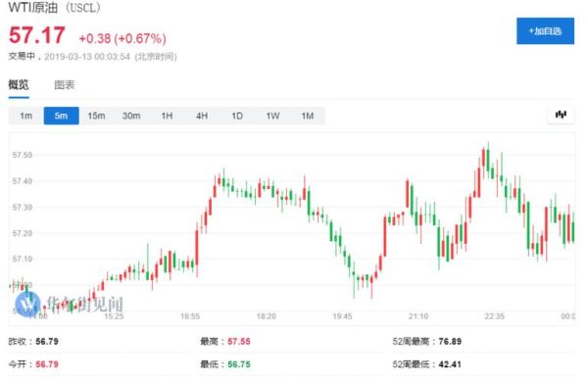Click the 52周最高 value 76.89
Image resolution: width=588 pixels, height=381 pixels.
(450, 341)
